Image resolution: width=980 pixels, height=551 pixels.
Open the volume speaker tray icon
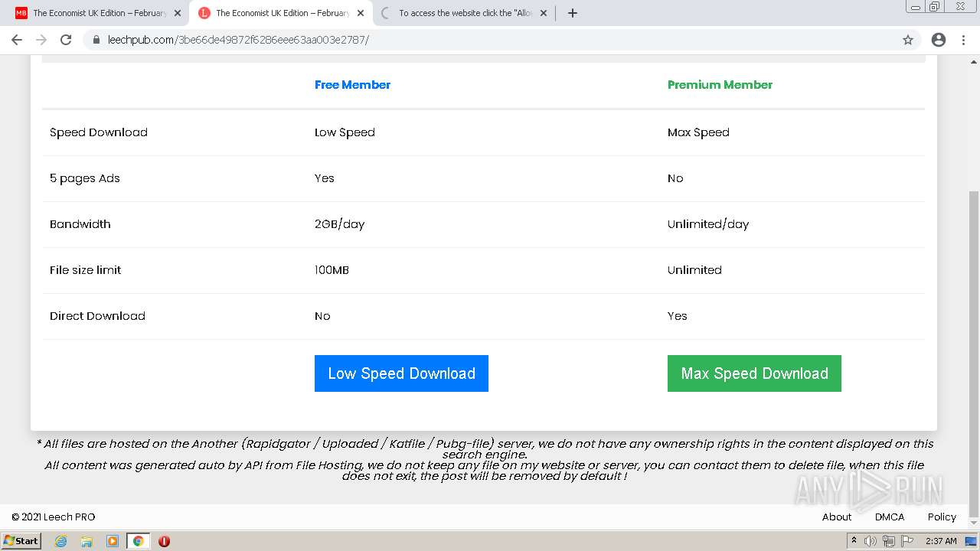coord(871,541)
